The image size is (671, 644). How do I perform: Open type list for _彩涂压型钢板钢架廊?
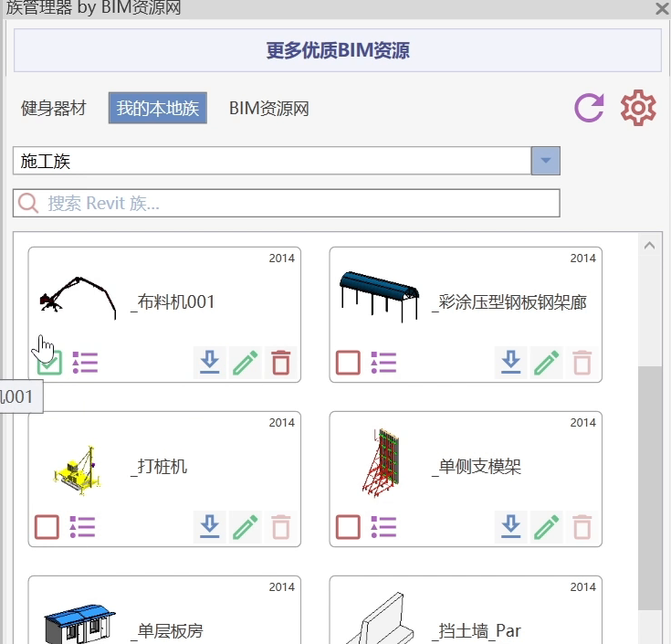tap(383, 363)
